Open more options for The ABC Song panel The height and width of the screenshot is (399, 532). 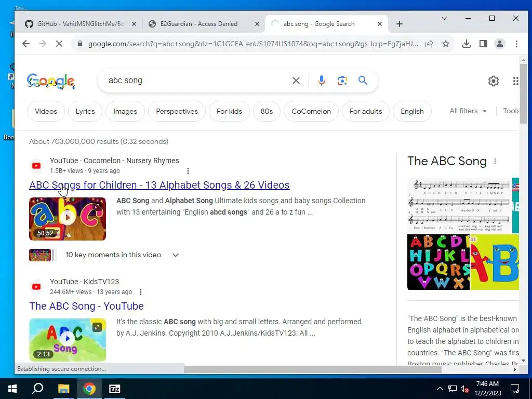click(495, 161)
